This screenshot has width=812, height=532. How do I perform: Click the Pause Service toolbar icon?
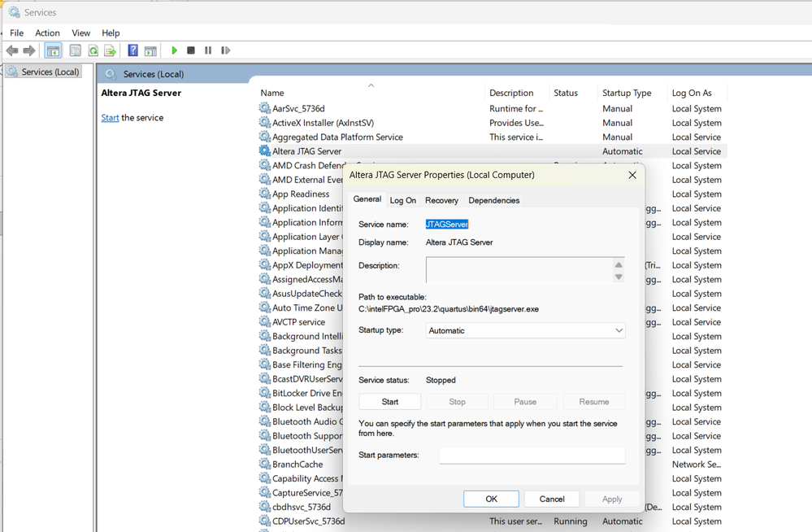pyautogui.click(x=208, y=50)
